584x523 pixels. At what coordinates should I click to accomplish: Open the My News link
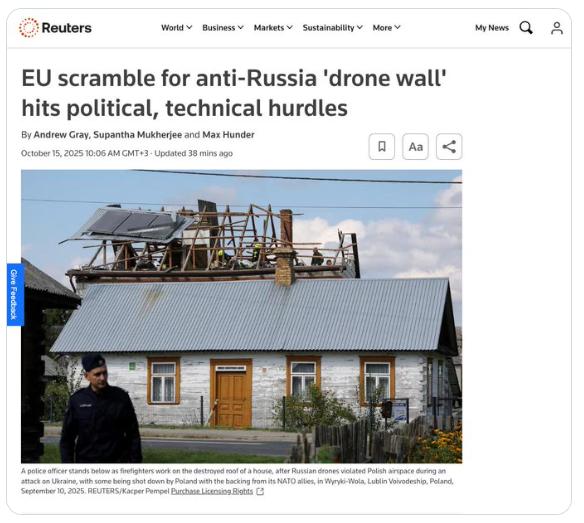click(492, 28)
